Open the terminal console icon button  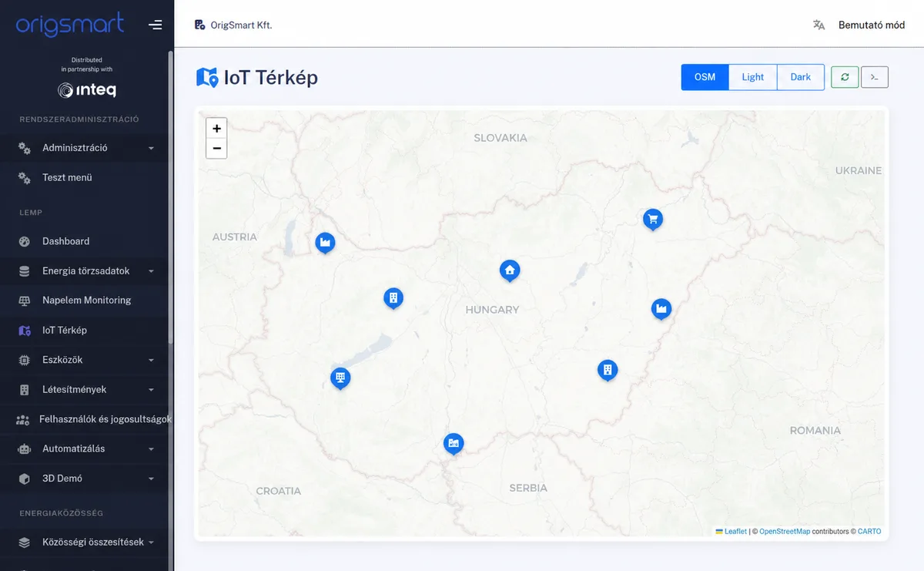click(875, 77)
